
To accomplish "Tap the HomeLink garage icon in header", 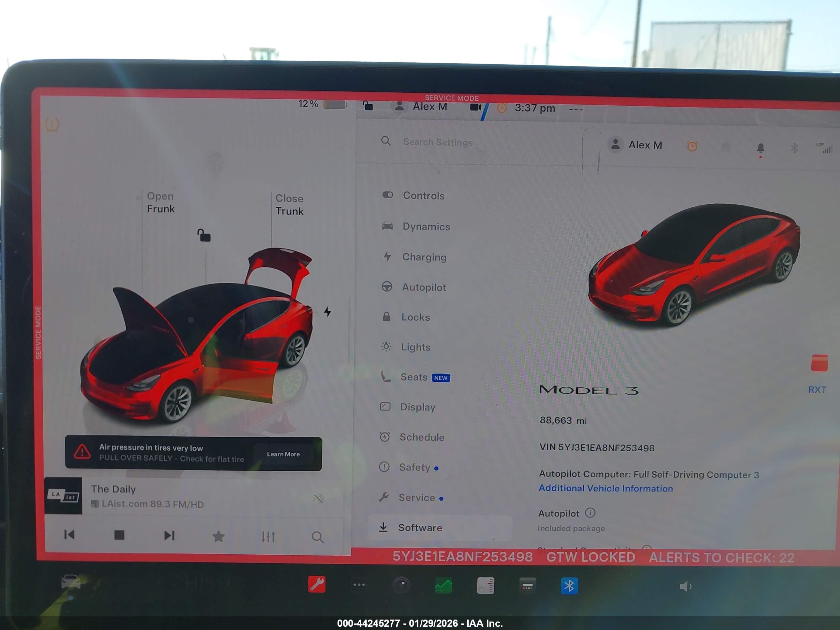I will click(x=726, y=147).
